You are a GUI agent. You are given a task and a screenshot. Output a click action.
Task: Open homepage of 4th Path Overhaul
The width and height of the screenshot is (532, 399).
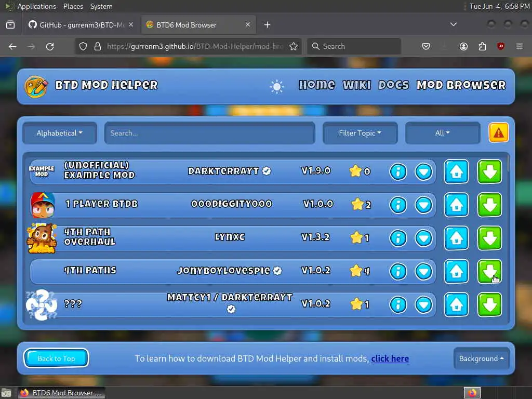(x=456, y=238)
